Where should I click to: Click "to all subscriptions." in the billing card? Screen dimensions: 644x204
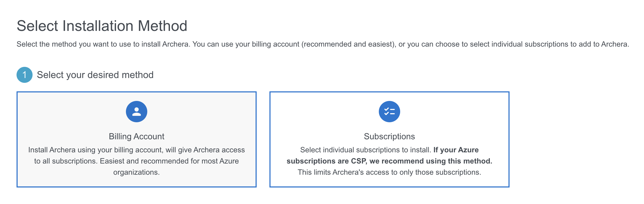[66, 161]
